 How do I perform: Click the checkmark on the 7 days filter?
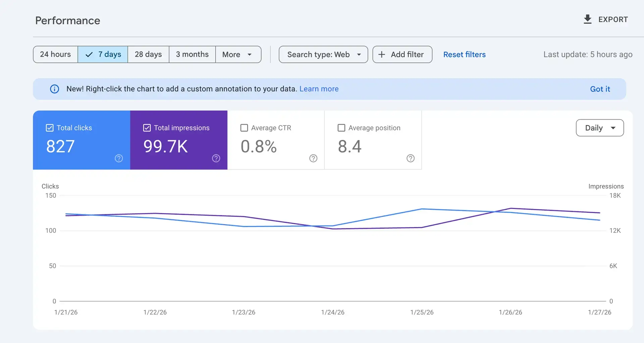(88, 54)
